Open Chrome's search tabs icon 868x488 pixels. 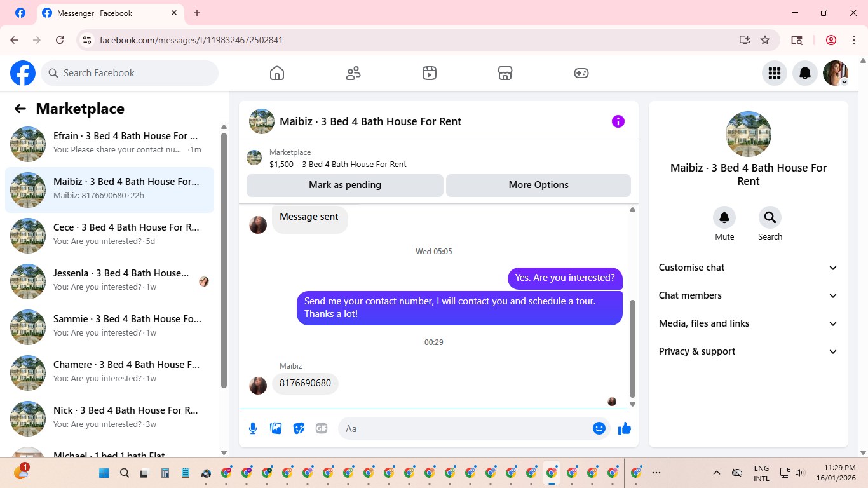coord(797,40)
